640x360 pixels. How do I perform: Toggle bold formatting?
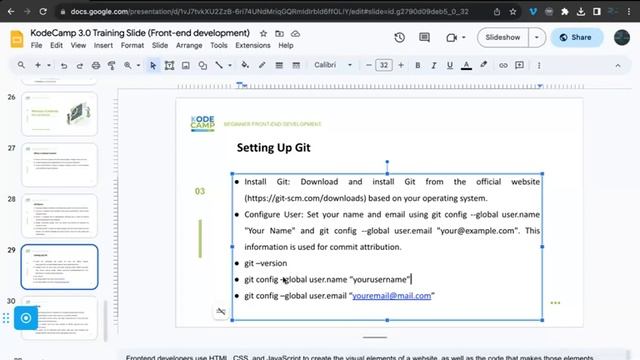point(418,65)
